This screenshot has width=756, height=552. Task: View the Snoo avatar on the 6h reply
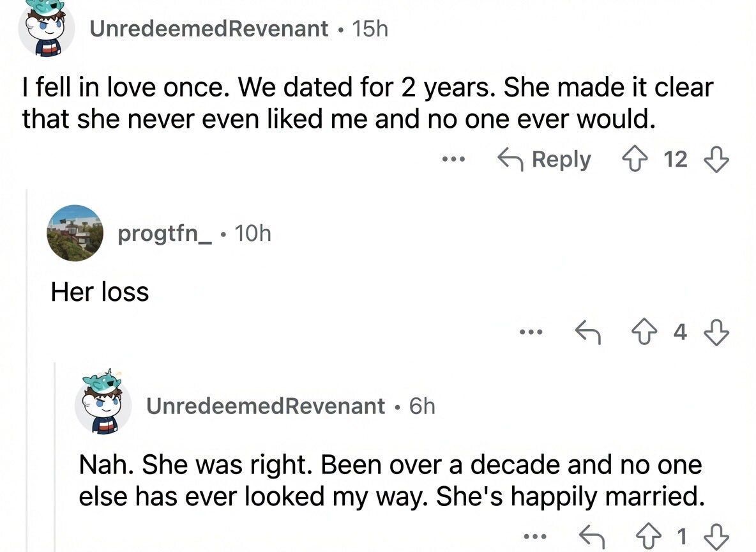pyautogui.click(x=103, y=401)
